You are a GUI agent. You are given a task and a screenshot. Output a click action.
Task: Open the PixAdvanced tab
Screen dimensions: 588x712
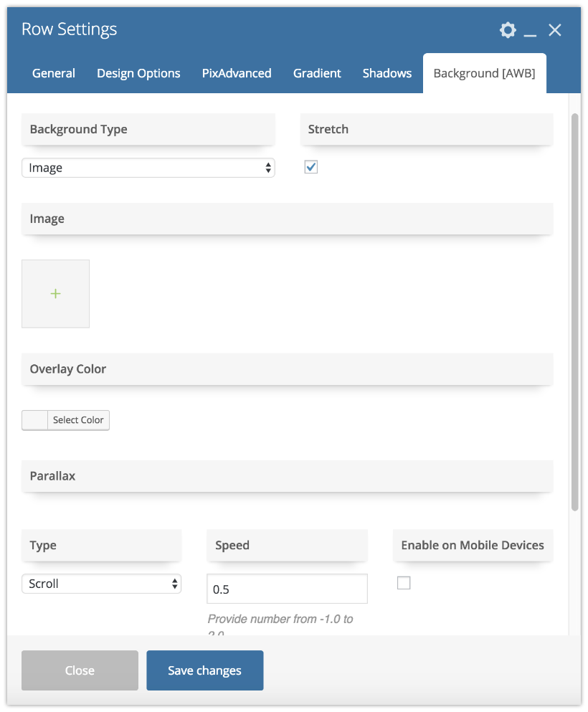(x=237, y=73)
